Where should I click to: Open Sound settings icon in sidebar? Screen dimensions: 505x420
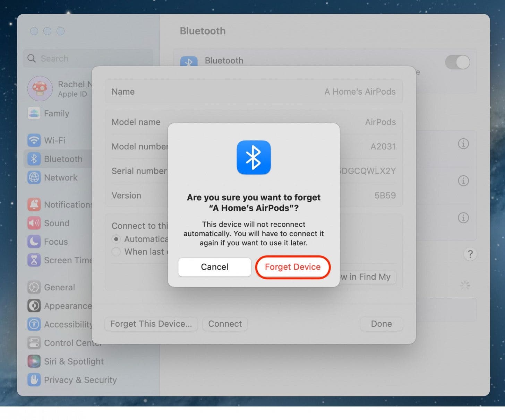[x=34, y=223]
